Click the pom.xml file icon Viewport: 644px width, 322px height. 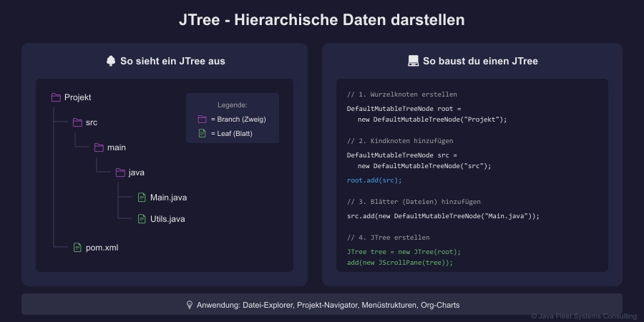tap(77, 248)
